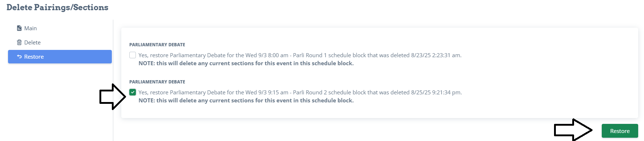
Task: Click the first PARLIAMENTARY DEBATE heading
Action: pos(157,44)
